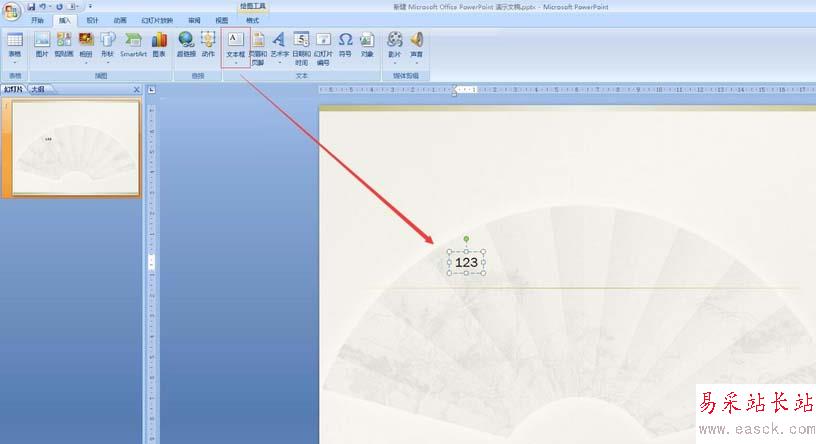816x444 pixels.
Task: Expand the 相册 (Photo Album) arrow
Action: click(86, 62)
